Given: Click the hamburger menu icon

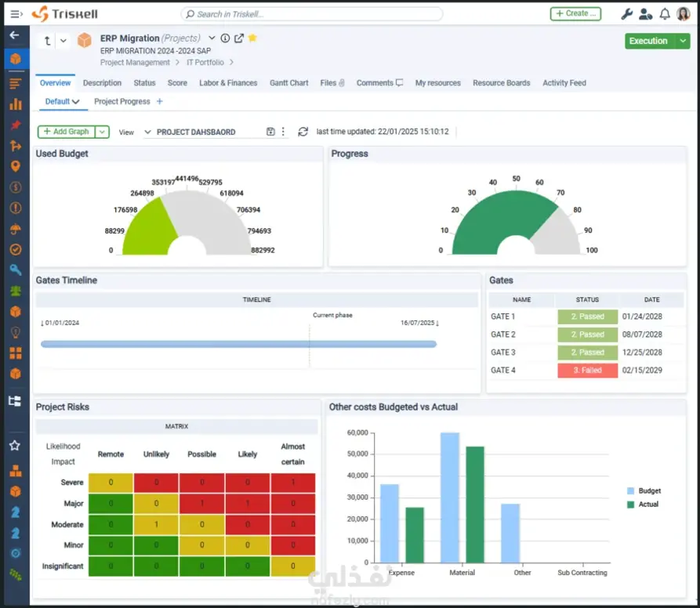Looking at the screenshot, I should [16, 14].
